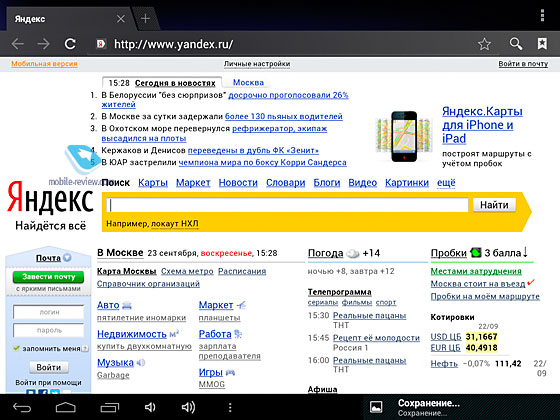Open the Личные настройки link
The image size is (560, 420).
pos(257,64)
